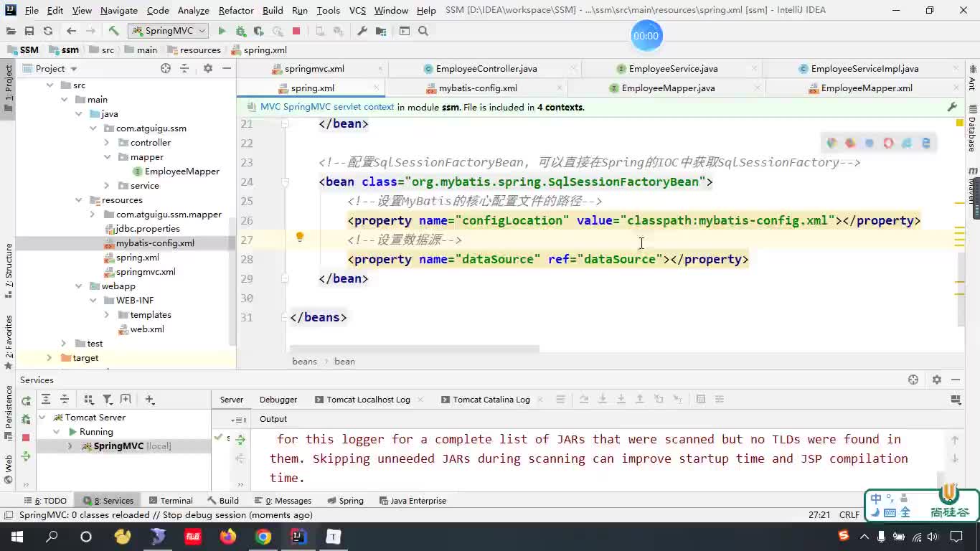Click Rerun icon in Services sidebar

click(27, 401)
